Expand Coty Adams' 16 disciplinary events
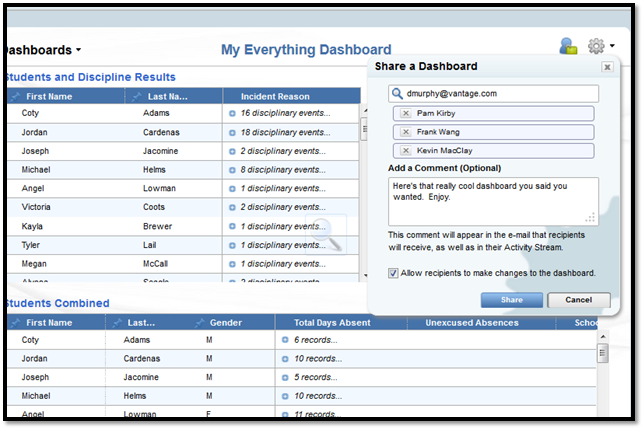Viewport: 644px width, 430px height. [232, 113]
